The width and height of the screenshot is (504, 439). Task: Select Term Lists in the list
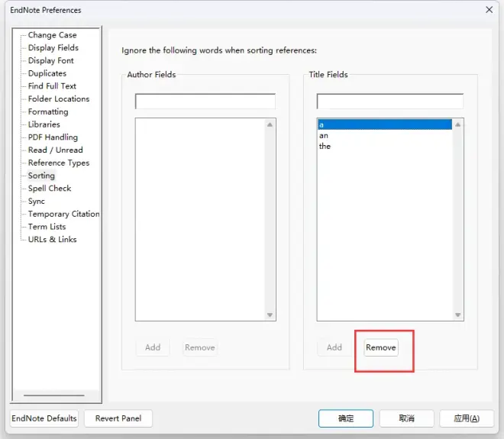tap(47, 227)
